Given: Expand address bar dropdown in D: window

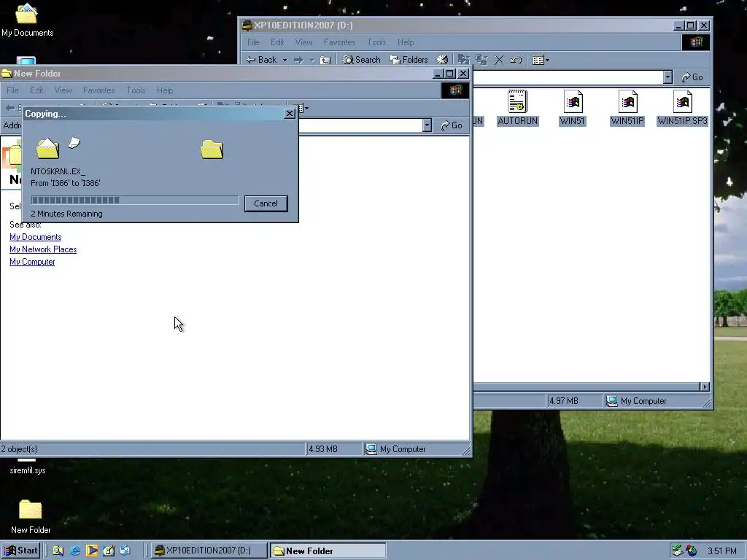Looking at the screenshot, I should tap(667, 77).
